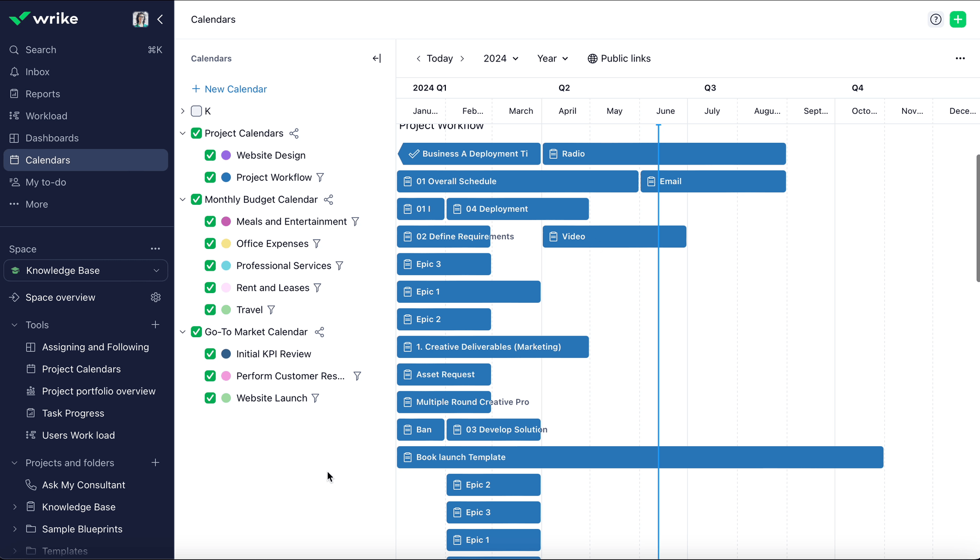
Task: Open the Search function in the sidebar
Action: point(40,50)
